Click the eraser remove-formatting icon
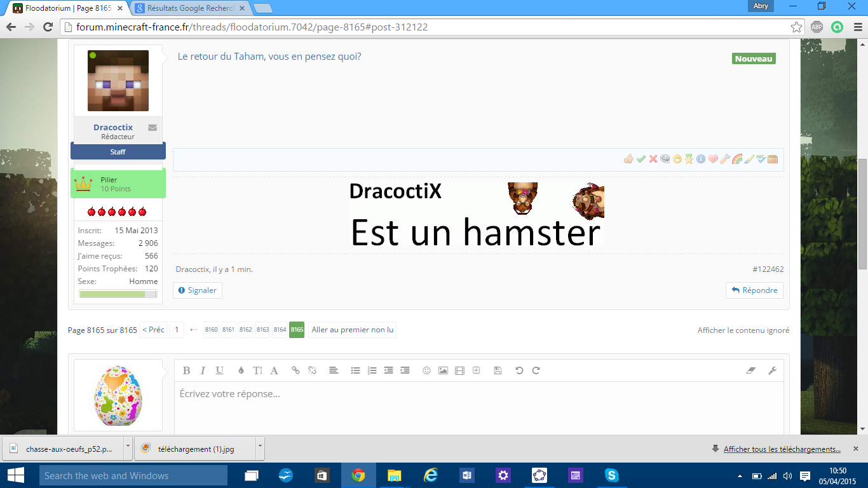The height and width of the screenshot is (488, 868). (x=750, y=370)
